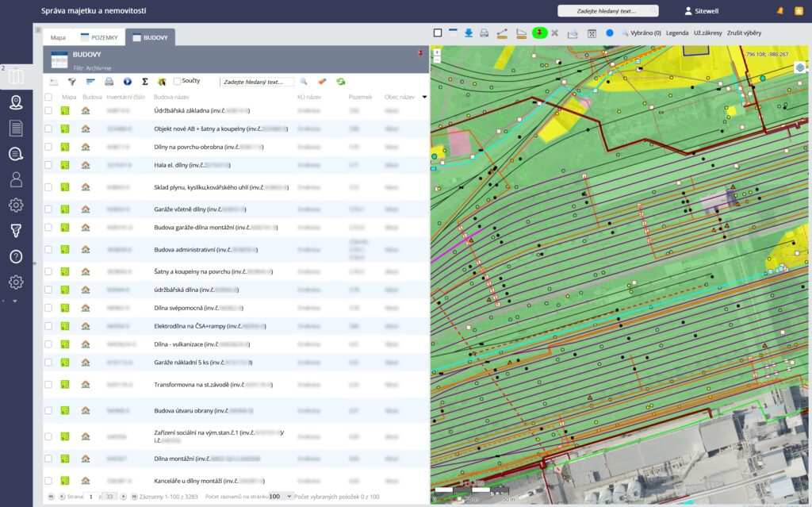The image size is (812, 507).
Task: Open the user profile sidebar icon
Action: point(16,179)
